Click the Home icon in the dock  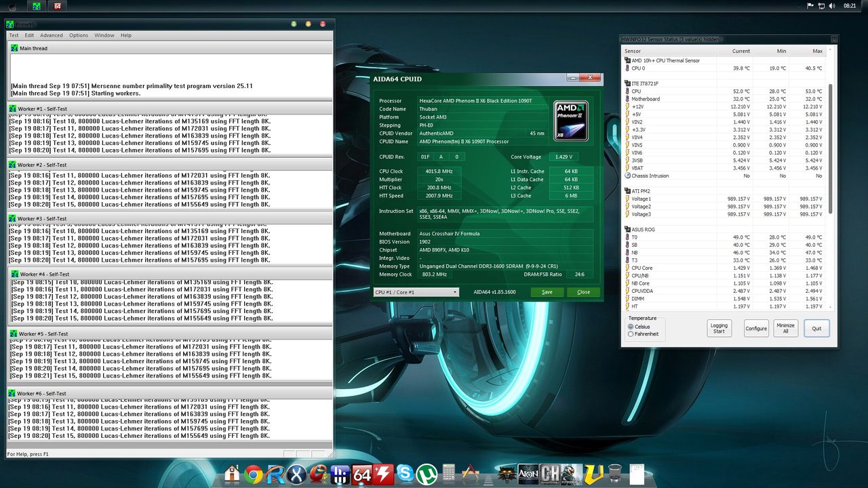(232, 474)
